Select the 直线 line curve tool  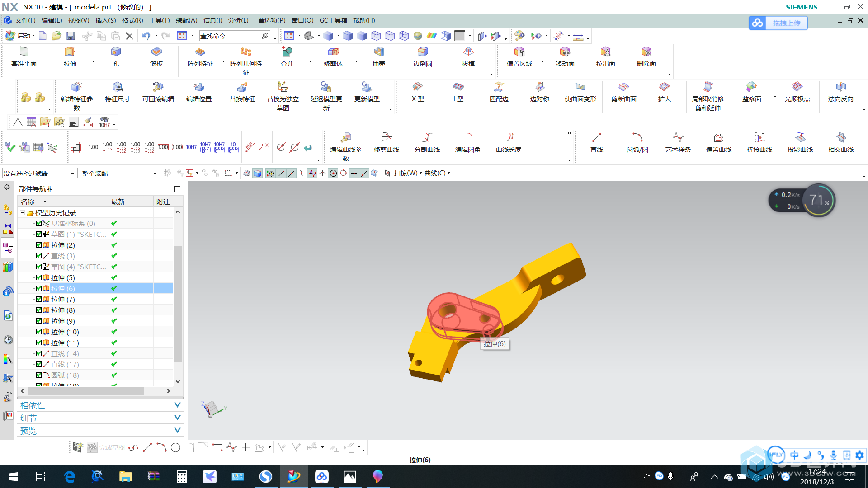[597, 137]
